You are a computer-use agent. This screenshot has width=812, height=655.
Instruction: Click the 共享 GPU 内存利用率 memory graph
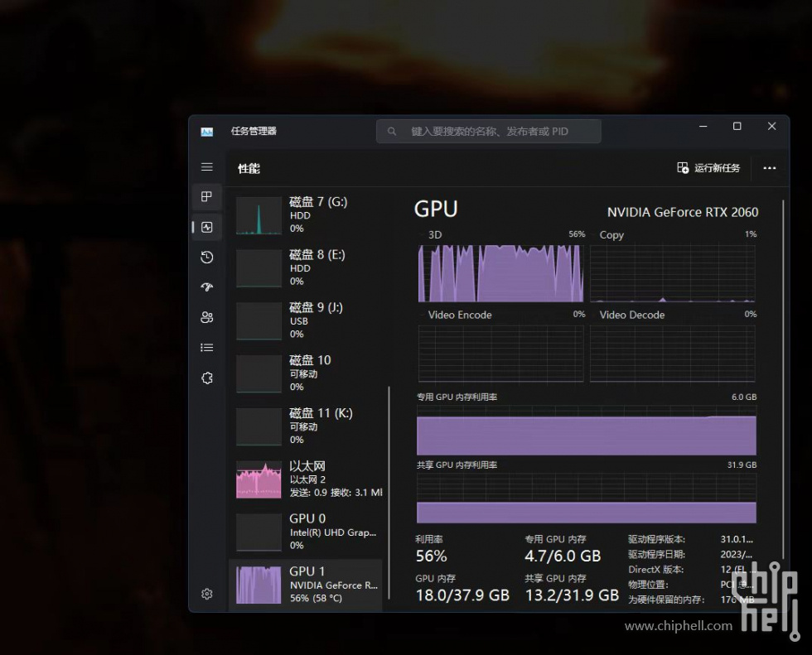coord(587,498)
